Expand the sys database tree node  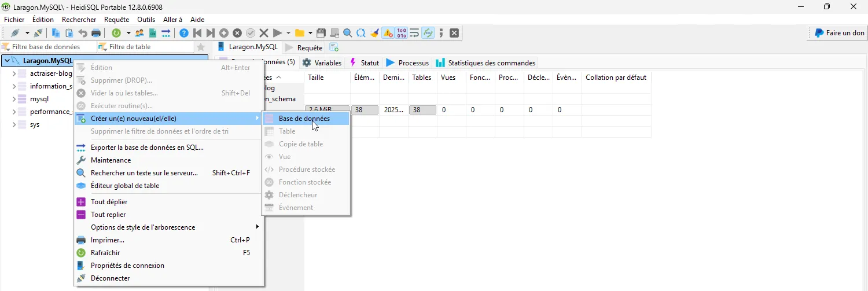pos(14,124)
